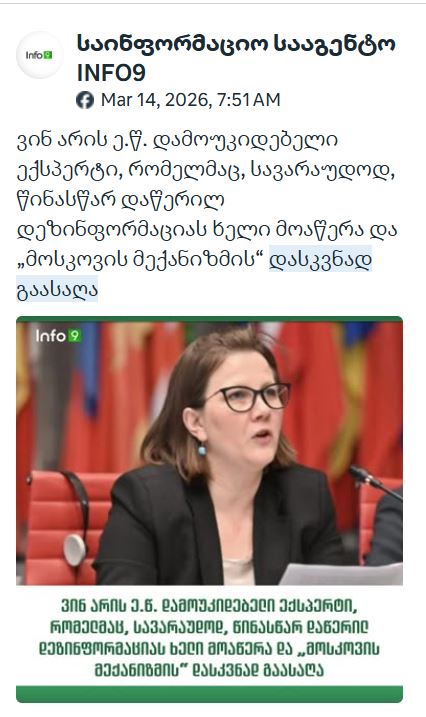Open the Mar 14, 2026, 7:51 AM timestamp
This screenshot has height=717, width=426.
click(191, 100)
